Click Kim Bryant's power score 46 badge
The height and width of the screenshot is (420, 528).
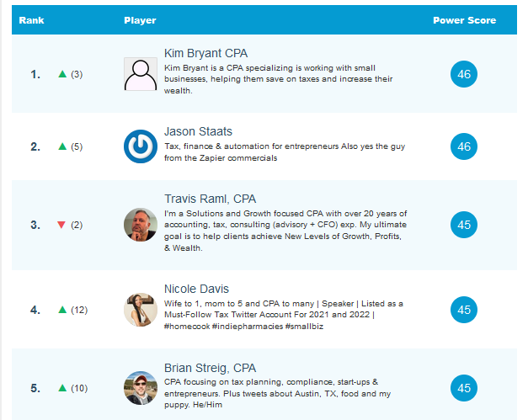coord(464,74)
